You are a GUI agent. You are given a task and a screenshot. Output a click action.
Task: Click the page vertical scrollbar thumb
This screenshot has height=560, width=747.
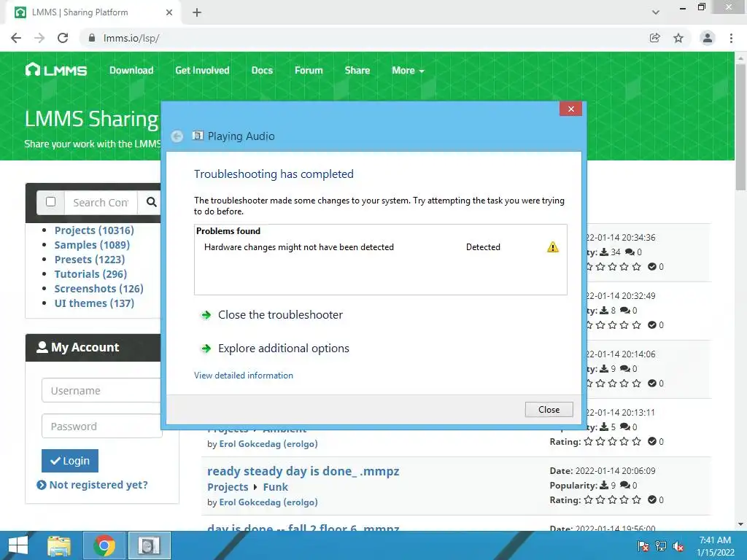(x=740, y=126)
